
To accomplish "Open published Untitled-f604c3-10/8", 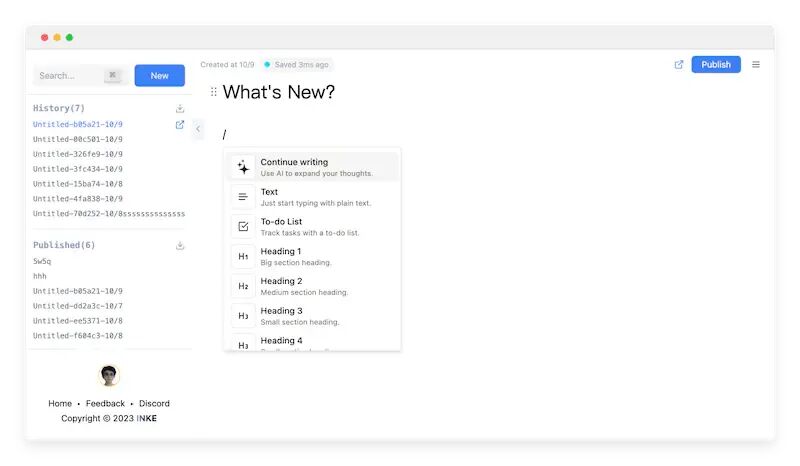I will tap(78, 335).
